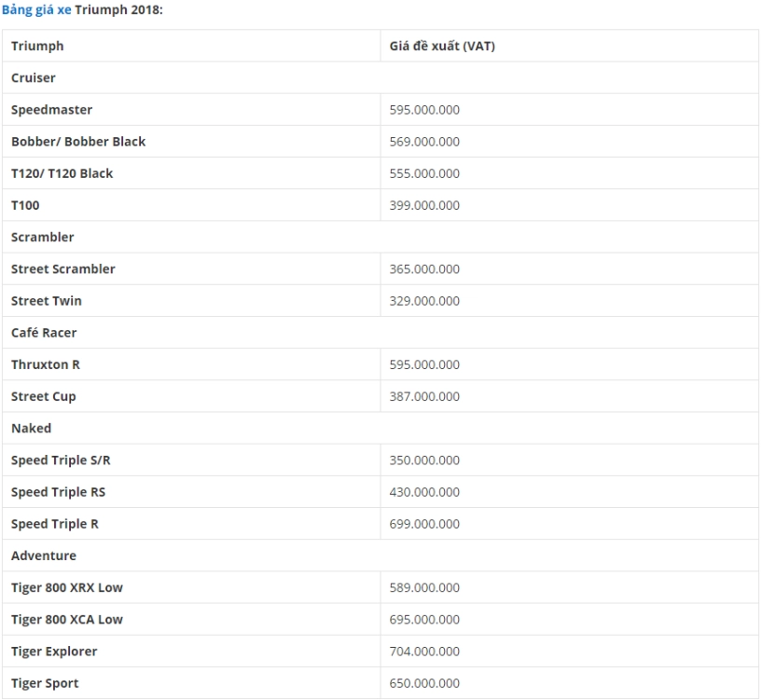Click the 'Naked' category row

point(381,428)
